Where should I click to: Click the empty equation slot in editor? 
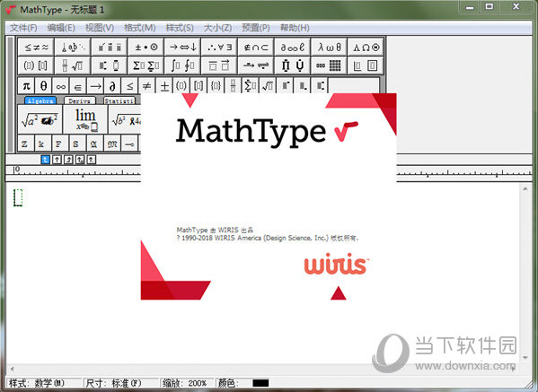click(x=18, y=197)
